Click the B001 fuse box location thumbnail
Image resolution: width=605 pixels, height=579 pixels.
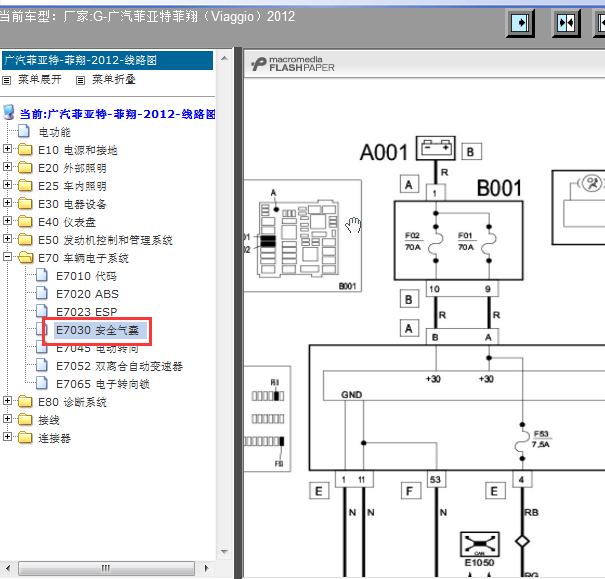302,236
